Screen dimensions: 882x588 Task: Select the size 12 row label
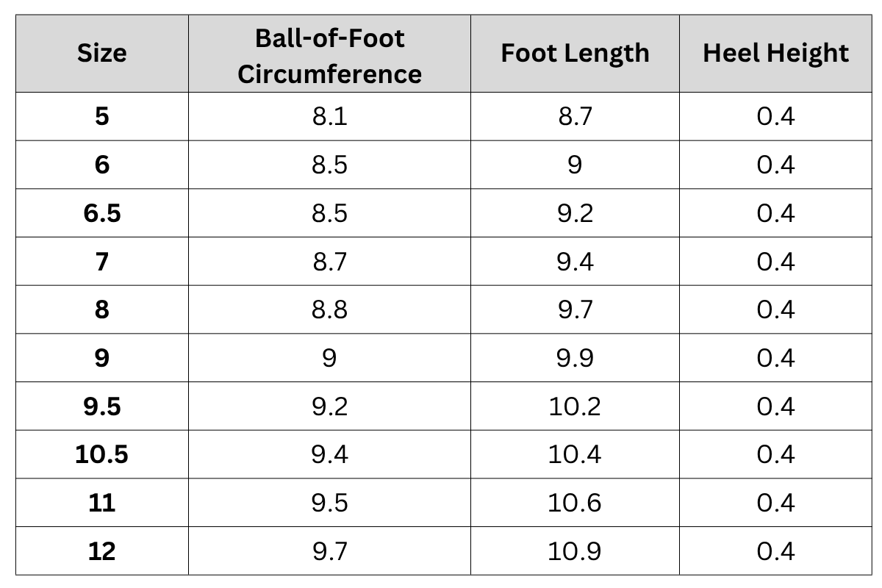pyautogui.click(x=101, y=551)
